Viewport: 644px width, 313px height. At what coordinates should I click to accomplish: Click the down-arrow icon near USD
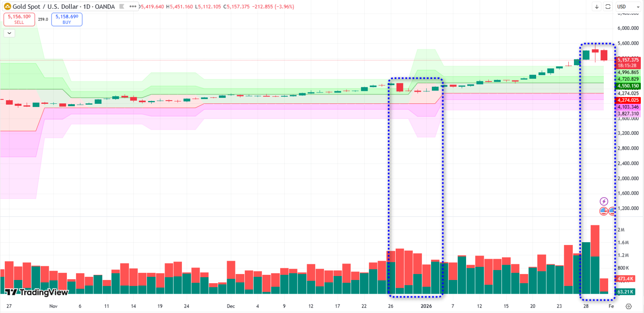(x=597, y=6)
